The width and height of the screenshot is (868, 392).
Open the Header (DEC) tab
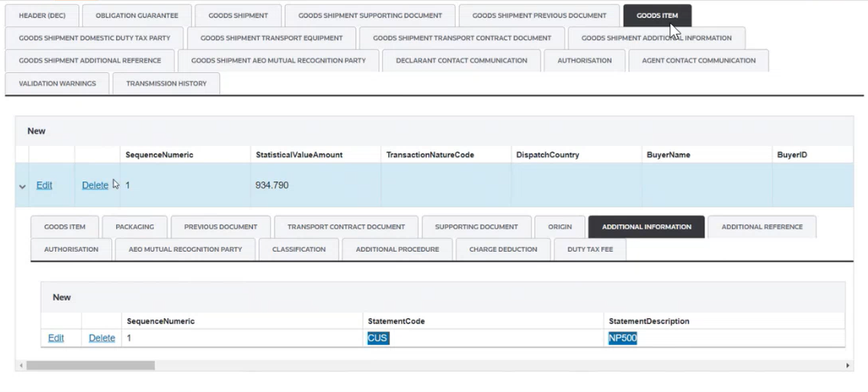[42, 15]
